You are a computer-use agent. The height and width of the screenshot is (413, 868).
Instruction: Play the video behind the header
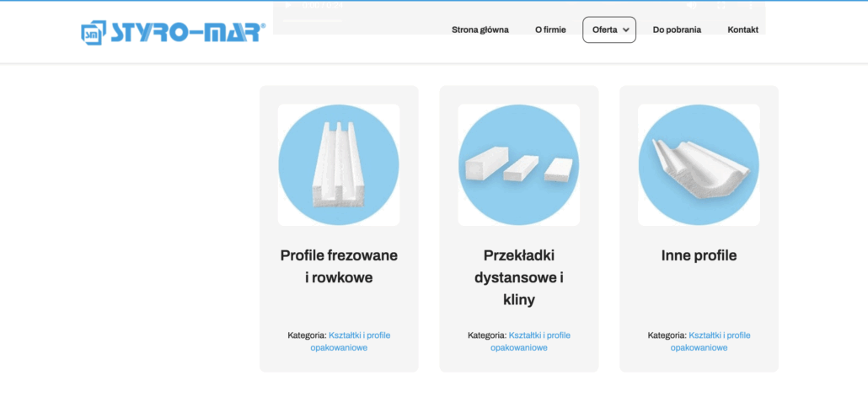click(288, 5)
